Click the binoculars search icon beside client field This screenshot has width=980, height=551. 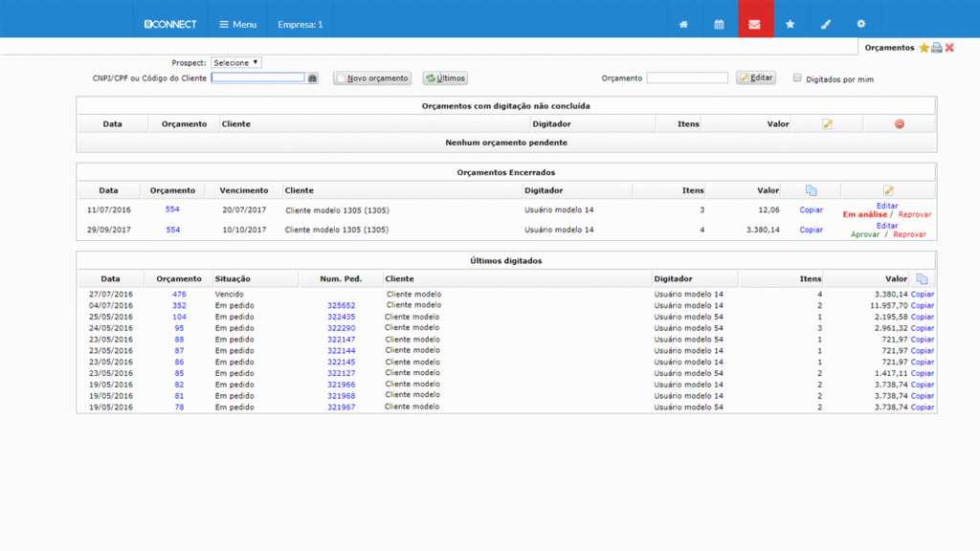coord(312,78)
